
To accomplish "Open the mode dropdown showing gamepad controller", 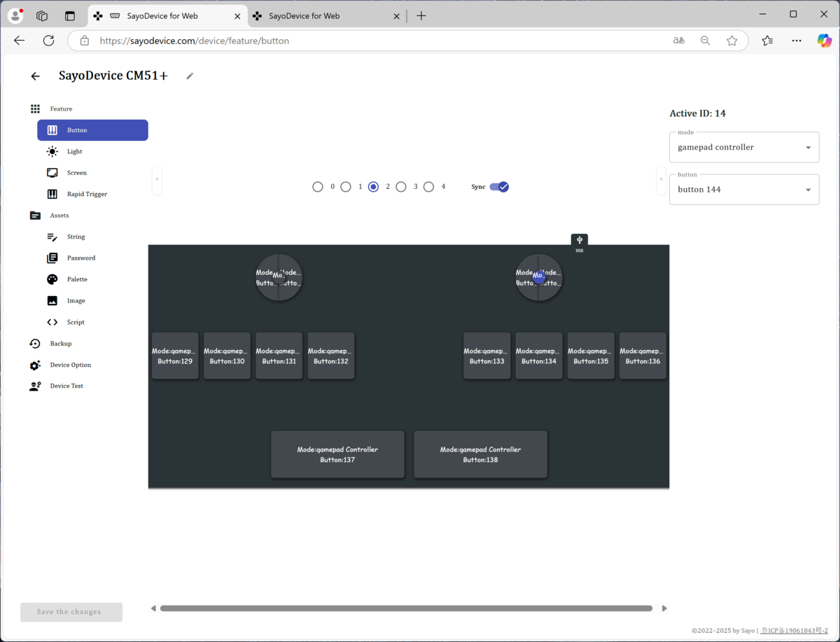I will click(744, 147).
